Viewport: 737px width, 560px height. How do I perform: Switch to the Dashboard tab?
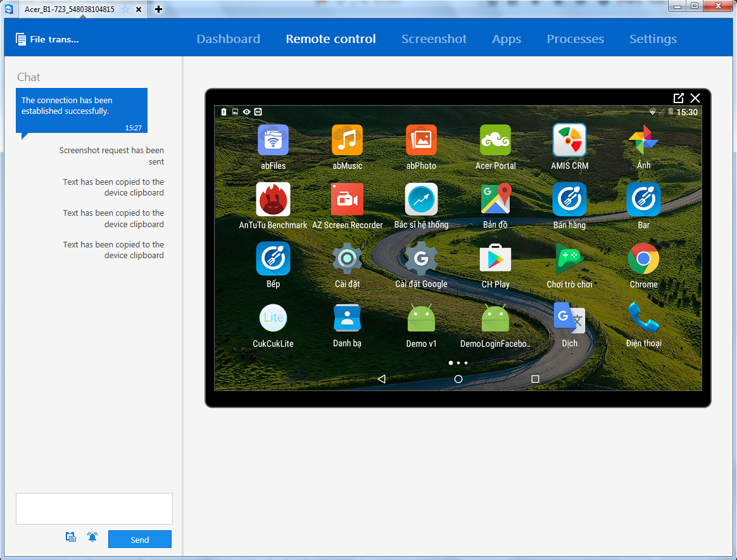click(x=228, y=39)
